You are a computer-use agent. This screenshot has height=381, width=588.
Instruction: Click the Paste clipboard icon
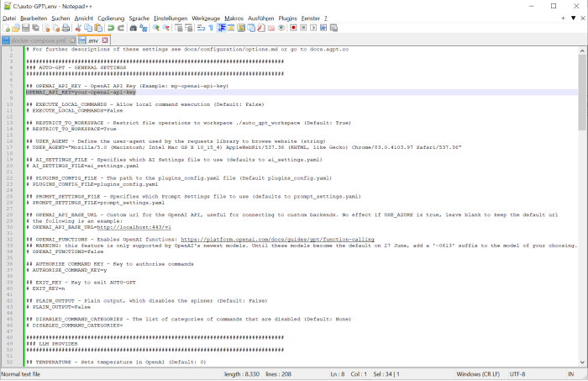[x=98, y=28]
